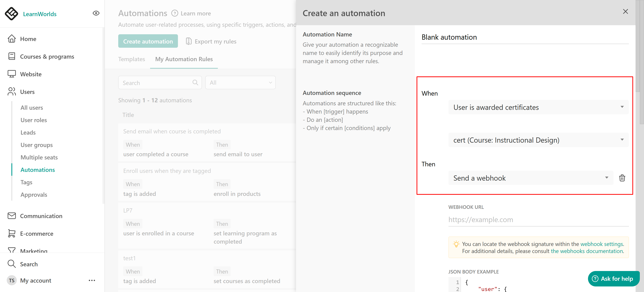
Task: Click the Ask for help button
Action: coord(614,279)
